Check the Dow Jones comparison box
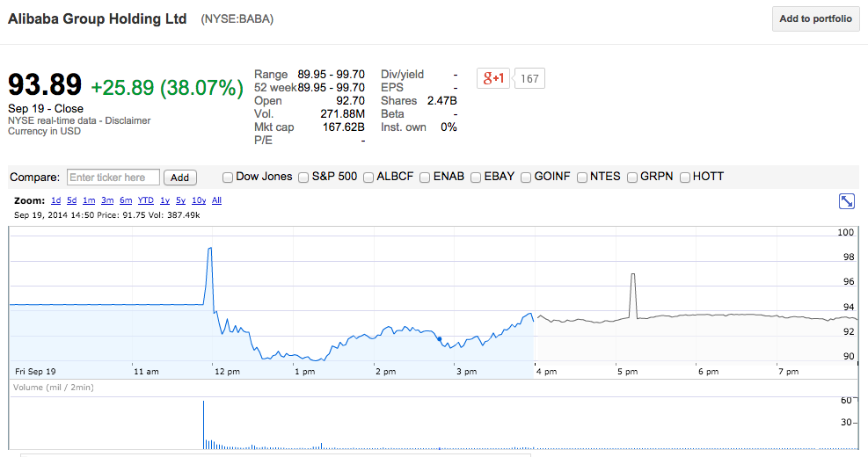This screenshot has width=868, height=457. click(x=228, y=177)
